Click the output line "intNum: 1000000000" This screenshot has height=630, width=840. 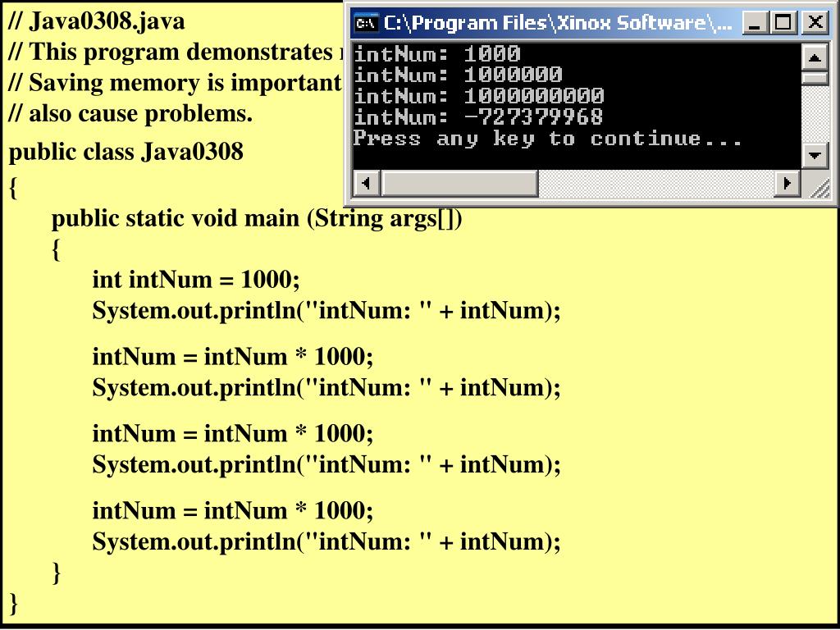[478, 96]
